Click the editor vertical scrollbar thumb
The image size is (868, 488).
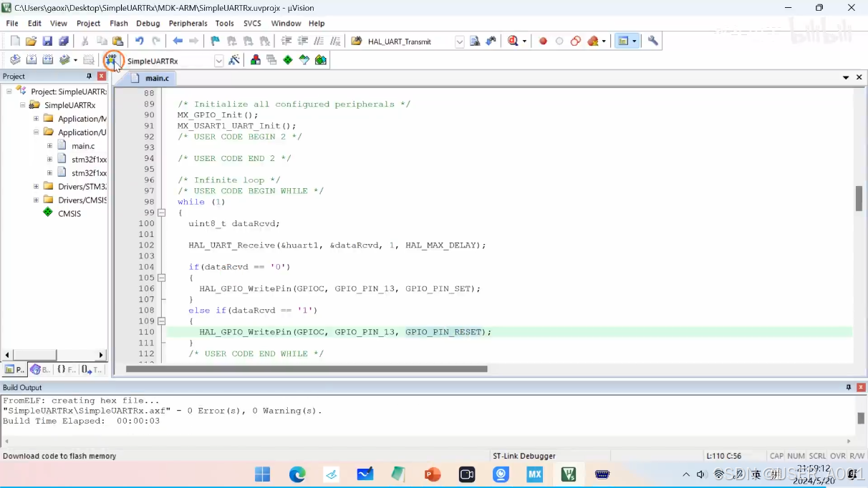(x=859, y=198)
